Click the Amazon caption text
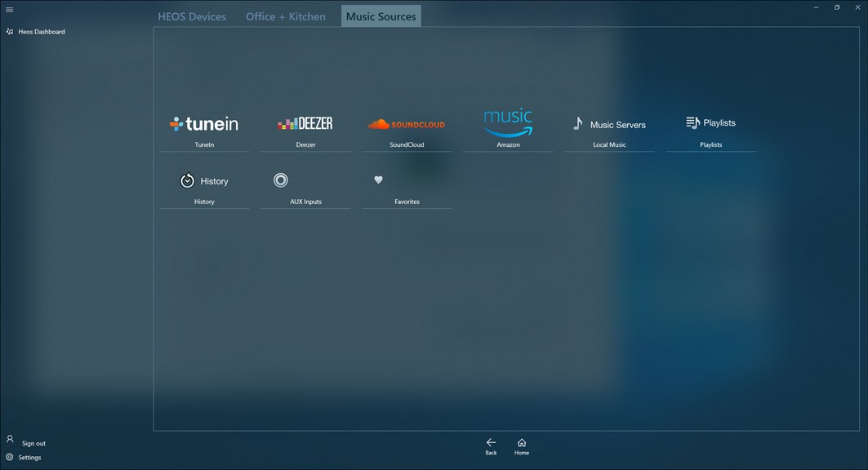 (508, 145)
